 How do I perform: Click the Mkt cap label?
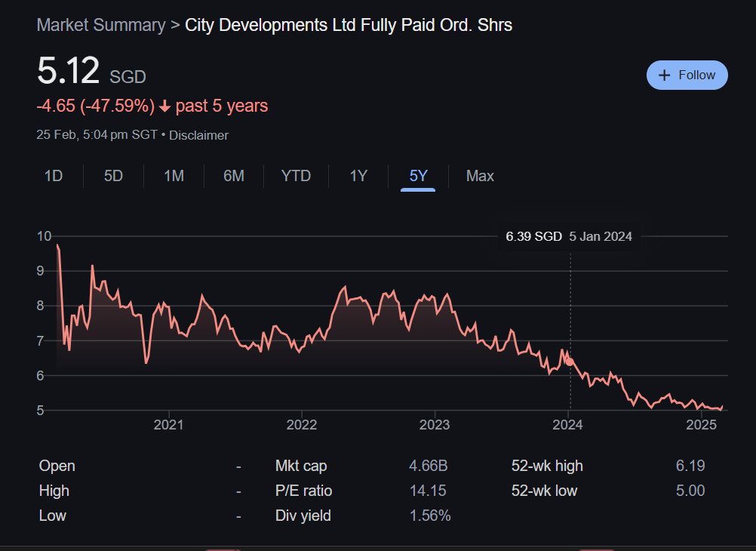click(x=301, y=466)
